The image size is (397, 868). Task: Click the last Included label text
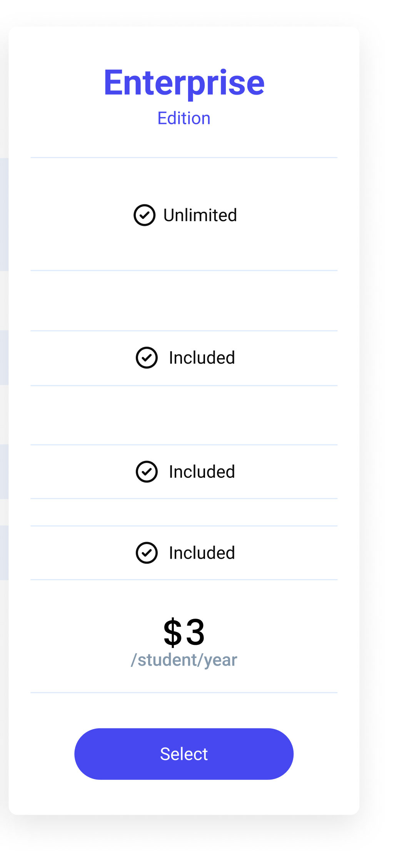tap(202, 553)
